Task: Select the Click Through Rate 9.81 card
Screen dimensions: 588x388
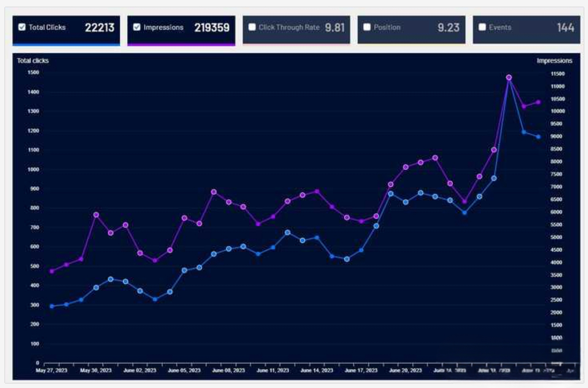Action: point(296,30)
